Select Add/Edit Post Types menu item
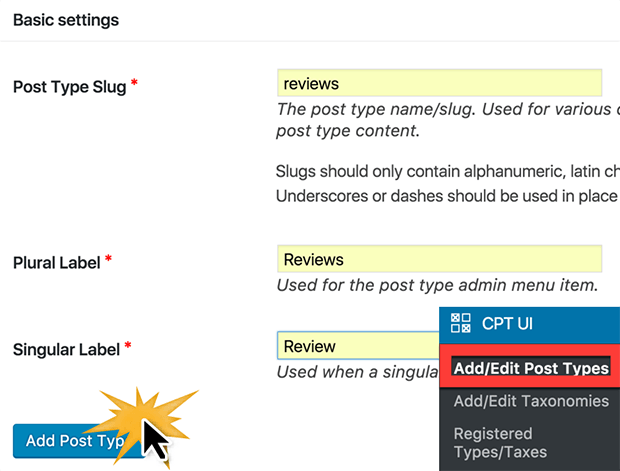This screenshot has width=620, height=471. point(531,368)
